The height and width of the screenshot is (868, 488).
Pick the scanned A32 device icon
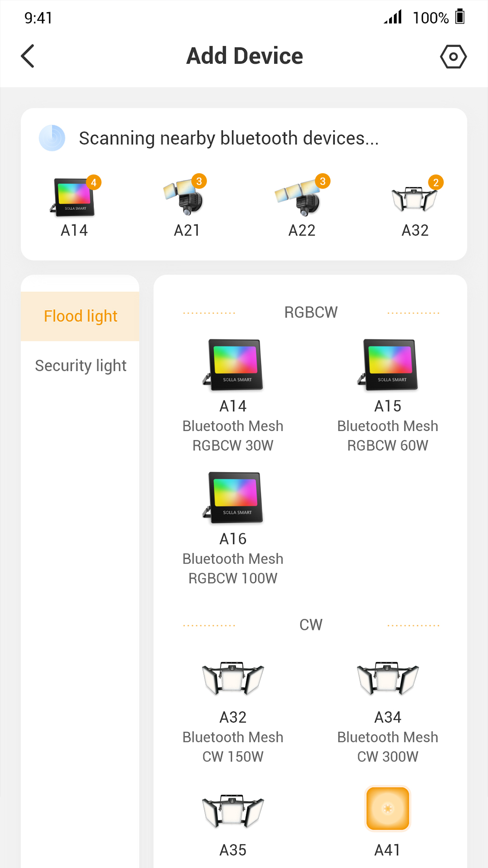coord(414,206)
